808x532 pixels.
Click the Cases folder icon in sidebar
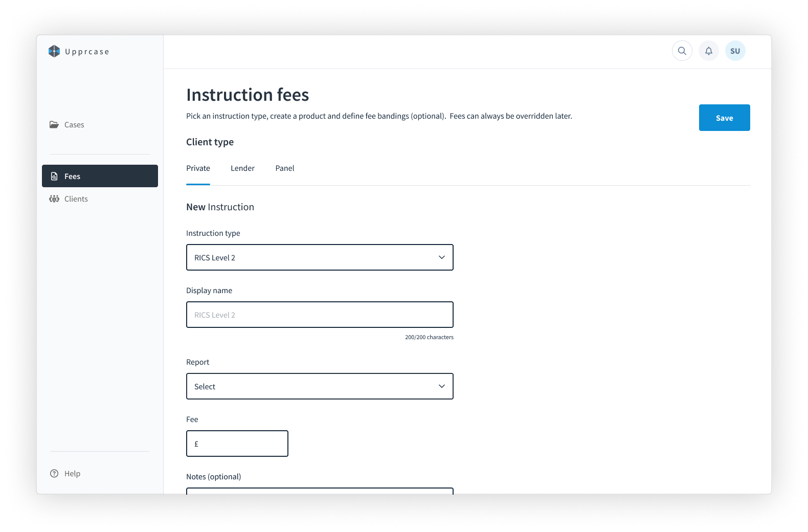[54, 124]
